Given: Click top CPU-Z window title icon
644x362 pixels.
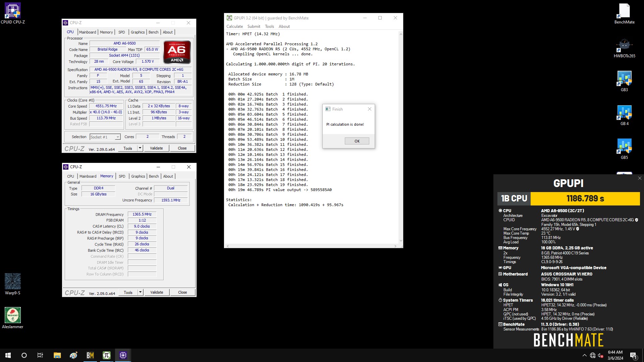Looking at the screenshot, I should point(66,23).
